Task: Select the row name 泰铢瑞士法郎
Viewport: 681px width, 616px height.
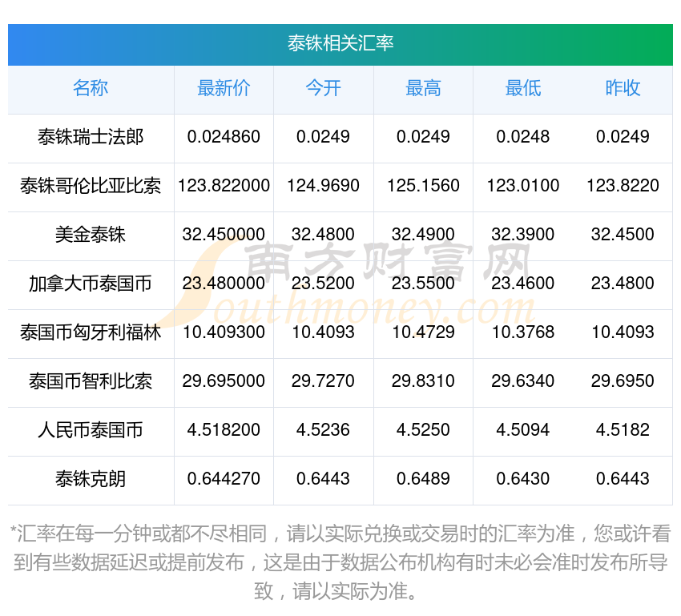Action: (91, 137)
